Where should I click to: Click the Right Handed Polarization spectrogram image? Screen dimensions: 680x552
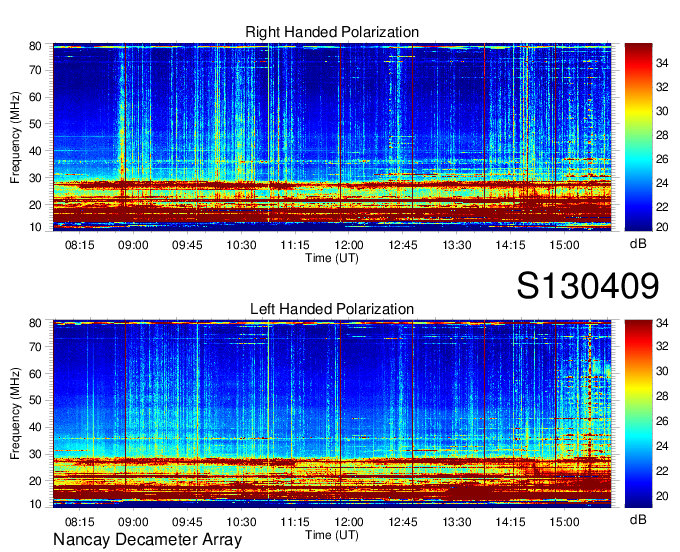pyautogui.click(x=332, y=137)
